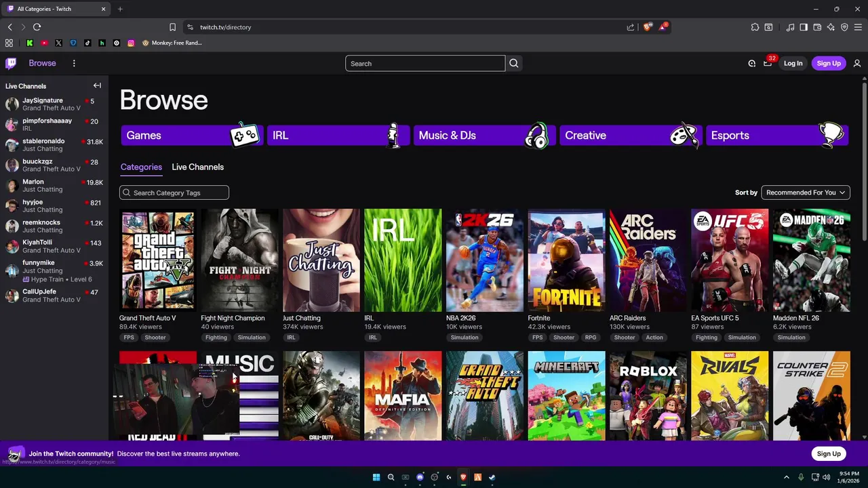The width and height of the screenshot is (868, 488).
Task: Open stableronaldo's live channel in sidebar
Action: [54, 145]
